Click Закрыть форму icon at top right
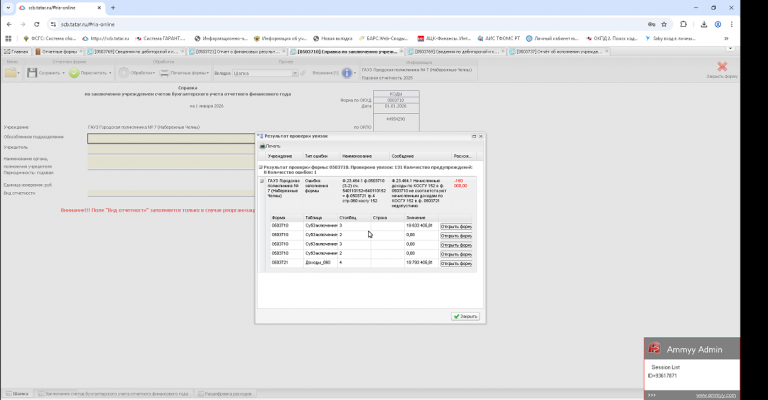 tap(721, 68)
